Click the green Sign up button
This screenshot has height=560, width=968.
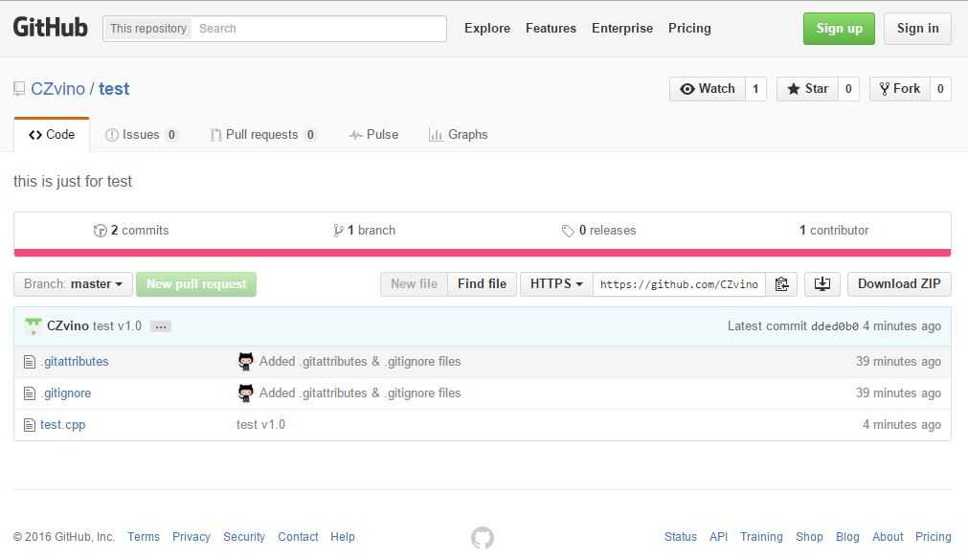pos(839,29)
